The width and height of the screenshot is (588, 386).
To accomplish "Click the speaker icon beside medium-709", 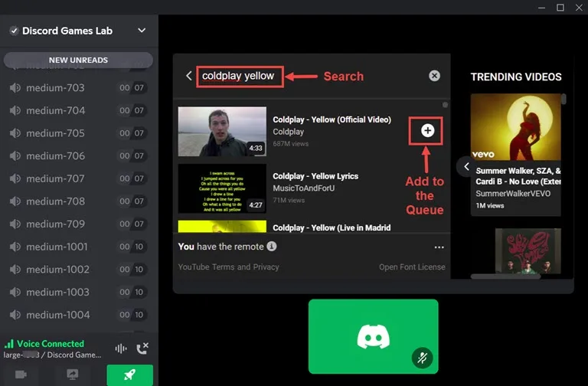I will 15,224.
